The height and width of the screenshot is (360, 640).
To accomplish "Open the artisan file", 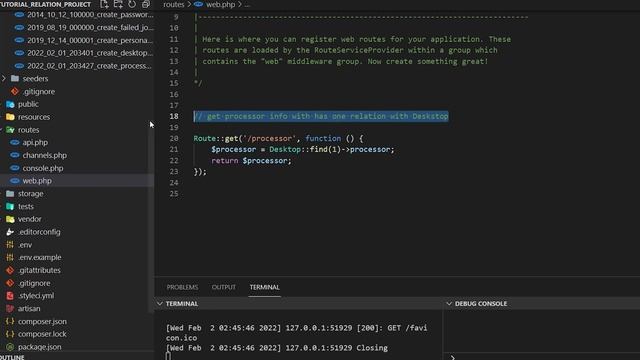I will pos(29,309).
